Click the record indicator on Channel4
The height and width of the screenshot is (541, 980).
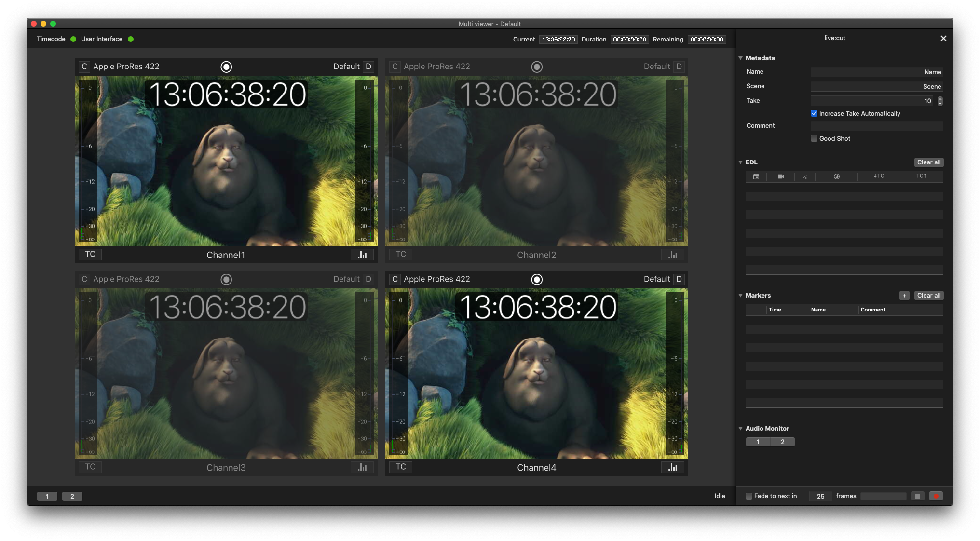(537, 280)
